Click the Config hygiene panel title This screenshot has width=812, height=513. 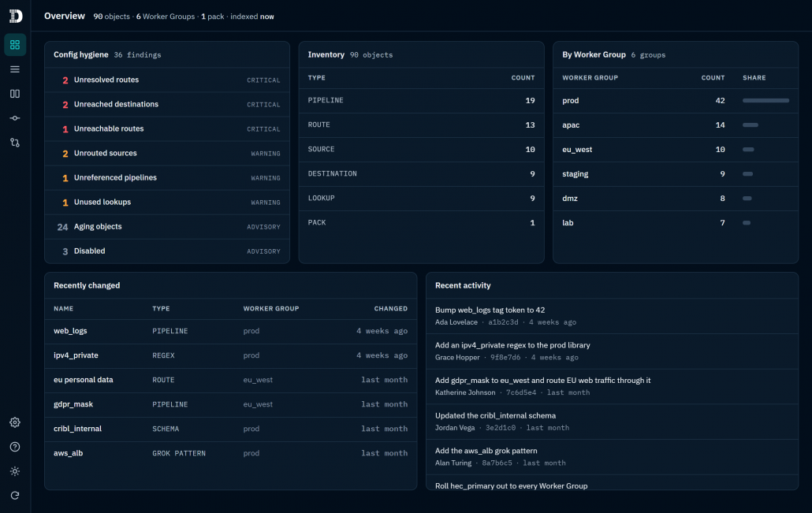(80, 54)
